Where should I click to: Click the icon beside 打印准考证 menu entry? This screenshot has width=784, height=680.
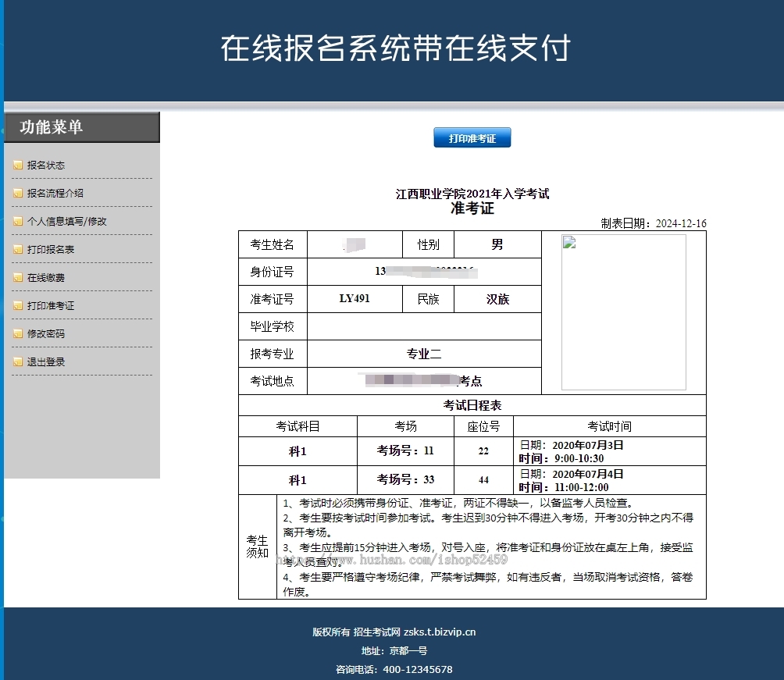[18, 305]
